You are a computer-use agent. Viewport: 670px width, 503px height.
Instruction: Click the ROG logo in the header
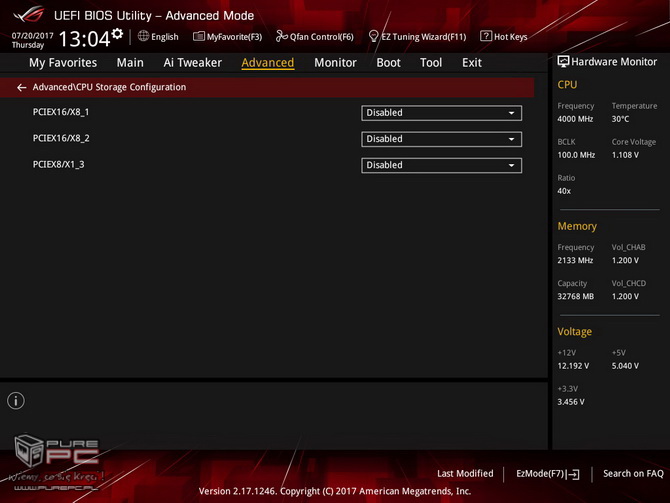click(29, 15)
